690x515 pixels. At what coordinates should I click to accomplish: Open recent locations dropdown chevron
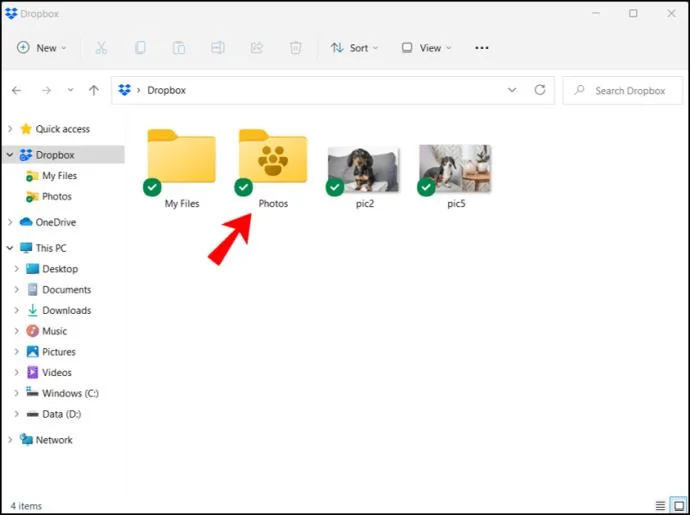(70, 90)
